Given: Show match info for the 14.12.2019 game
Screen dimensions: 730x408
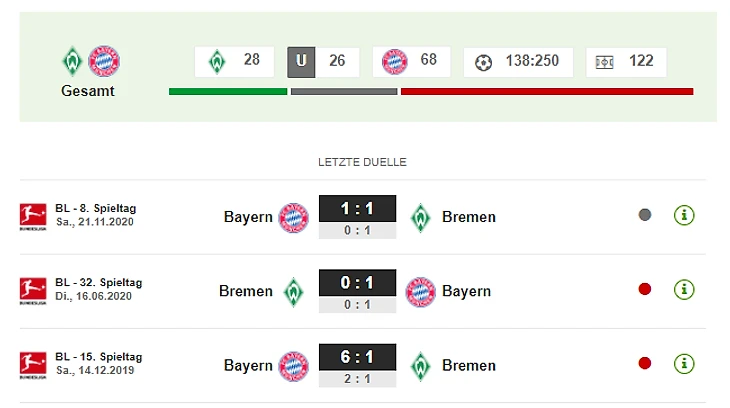Looking at the screenshot, I should click(684, 364).
